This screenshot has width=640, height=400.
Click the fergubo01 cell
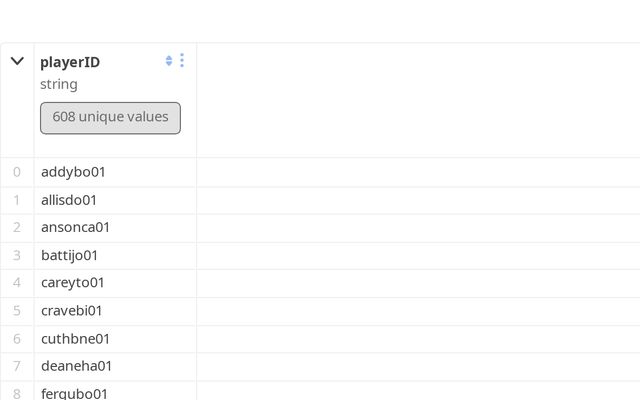[x=74, y=393]
